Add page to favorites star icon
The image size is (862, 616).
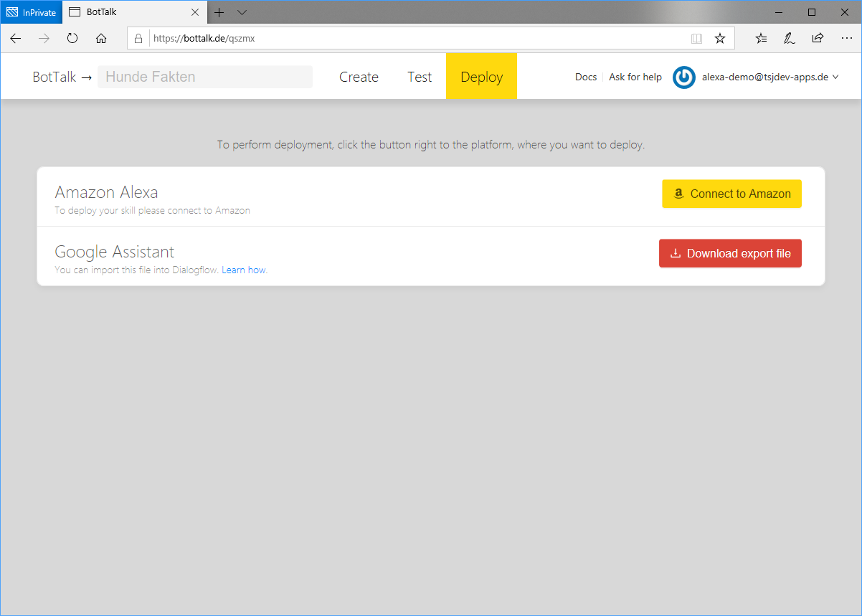tap(720, 39)
